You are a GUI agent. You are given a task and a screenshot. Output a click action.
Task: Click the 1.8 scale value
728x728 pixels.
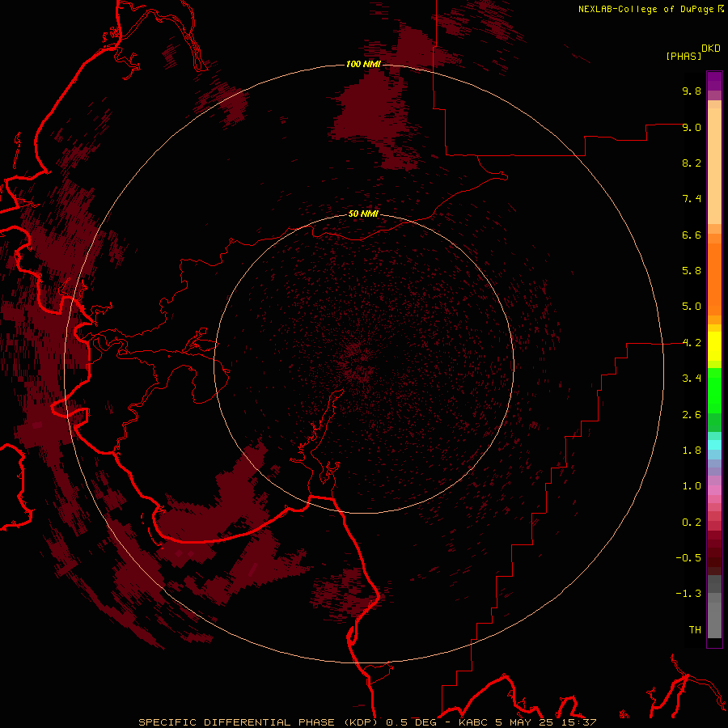(x=692, y=451)
